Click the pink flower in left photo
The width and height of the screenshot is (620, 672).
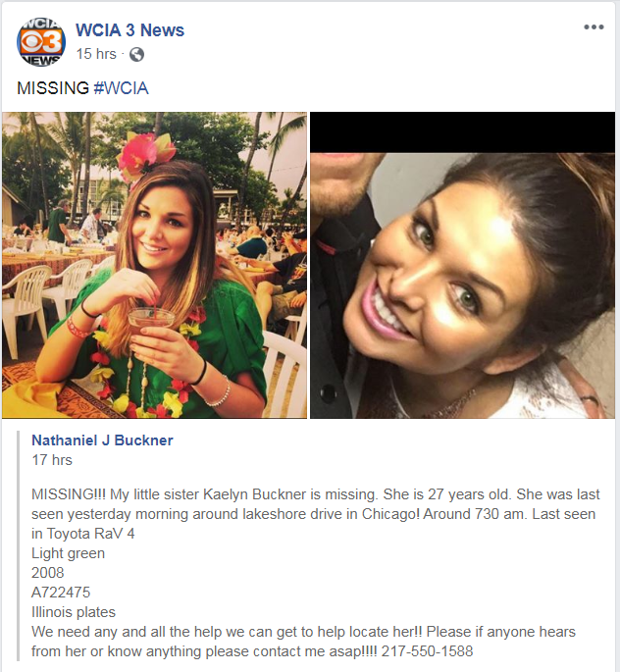point(146,155)
